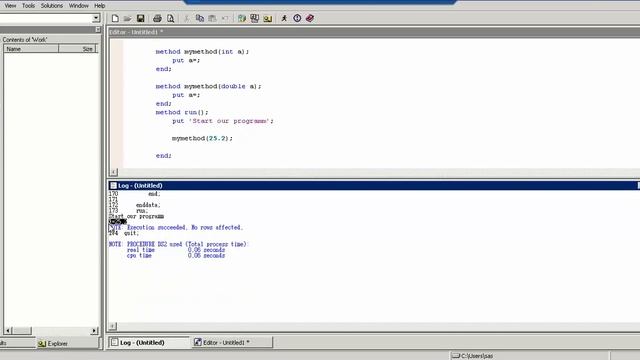Open the View menu
The height and width of the screenshot is (360, 640).
[10, 6]
